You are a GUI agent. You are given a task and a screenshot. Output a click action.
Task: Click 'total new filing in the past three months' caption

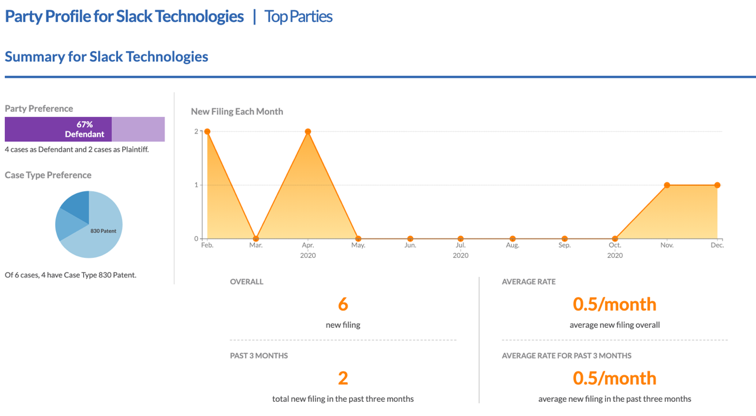[x=343, y=399]
